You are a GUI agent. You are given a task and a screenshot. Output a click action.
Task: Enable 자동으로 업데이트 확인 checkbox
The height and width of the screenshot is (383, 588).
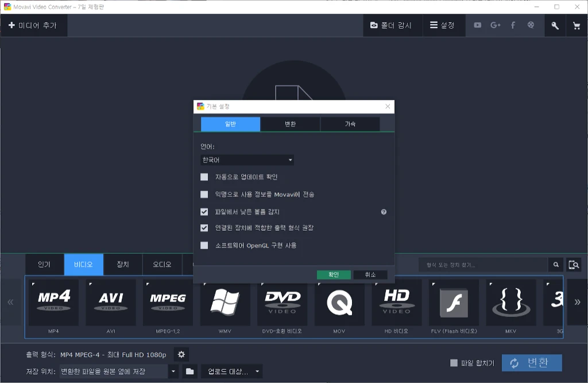204,177
